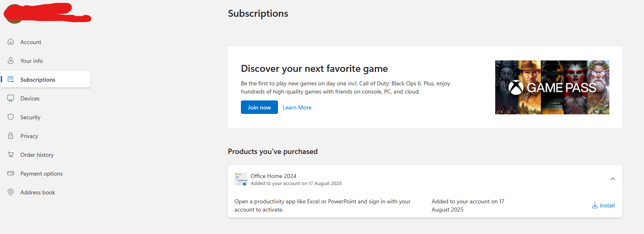Viewport: 644px width, 234px height.
Task: Open the Order history section
Action: pyautogui.click(x=37, y=155)
